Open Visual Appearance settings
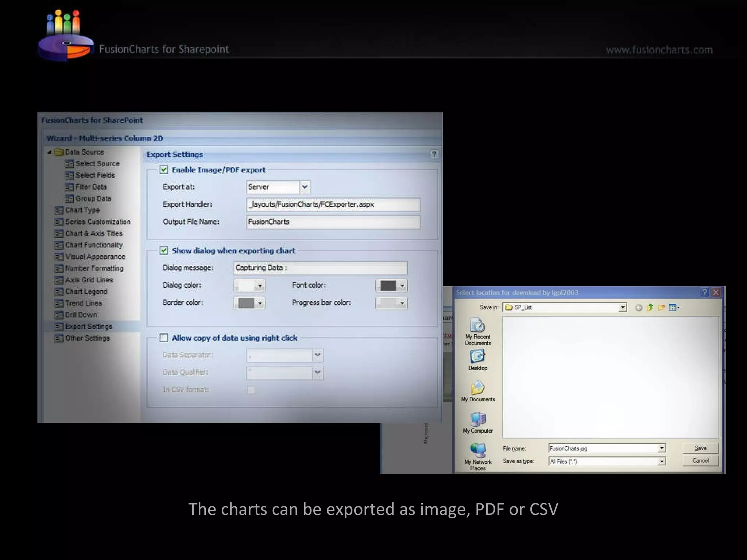Image resolution: width=747 pixels, height=560 pixels. click(95, 257)
